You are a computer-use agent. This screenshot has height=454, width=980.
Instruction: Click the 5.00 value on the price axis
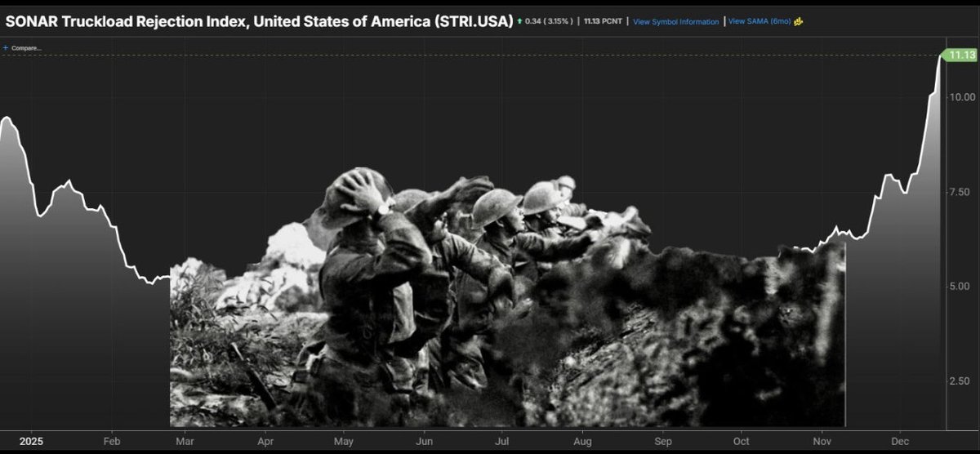coord(961,287)
